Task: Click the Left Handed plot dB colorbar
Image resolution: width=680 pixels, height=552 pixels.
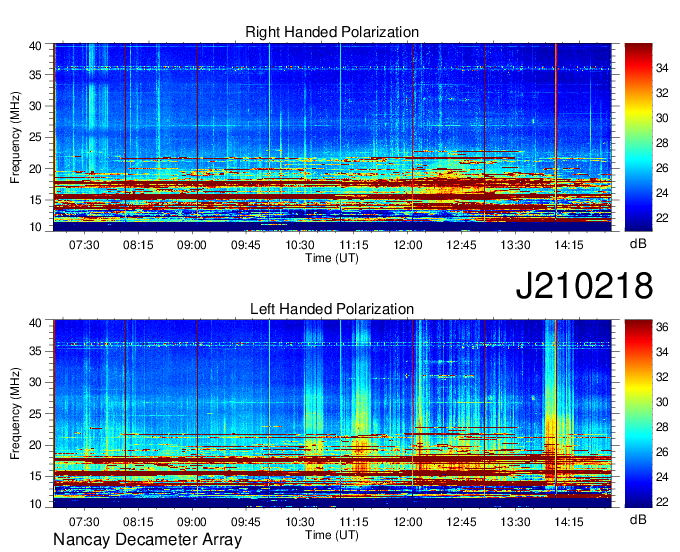Action: point(638,414)
